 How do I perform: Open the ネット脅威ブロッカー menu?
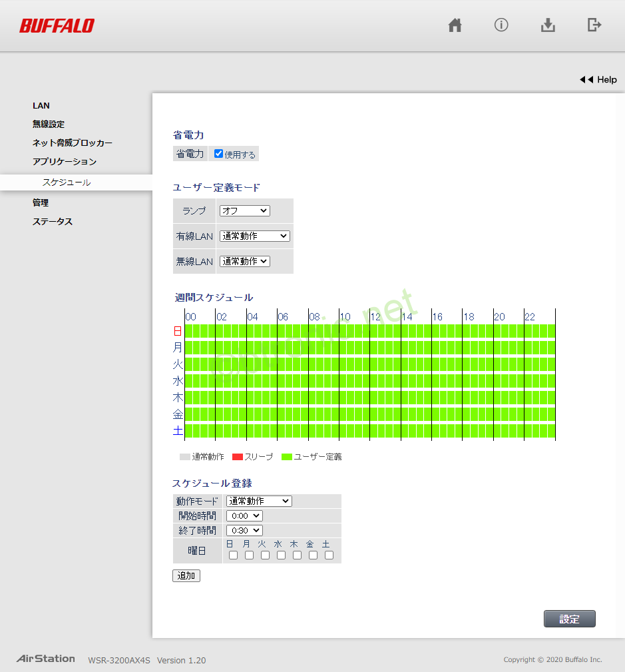pyautogui.click(x=73, y=143)
